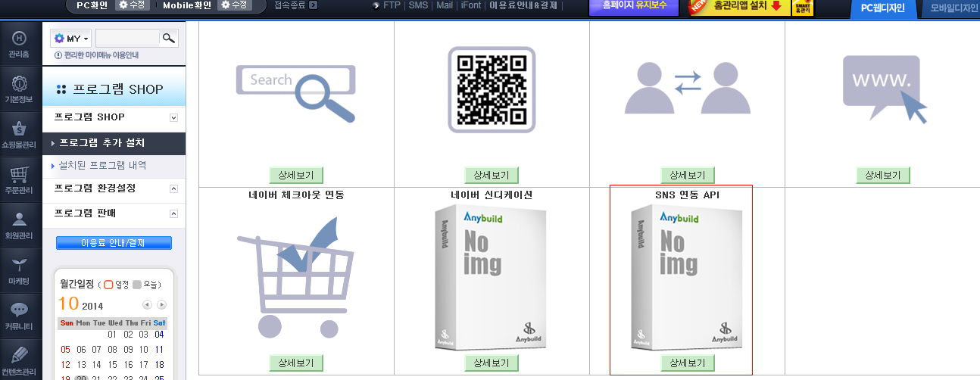Viewport: 980px width, 380px height.
Task: Open the 관리홈 sidebar icon
Action: pyautogui.click(x=20, y=44)
